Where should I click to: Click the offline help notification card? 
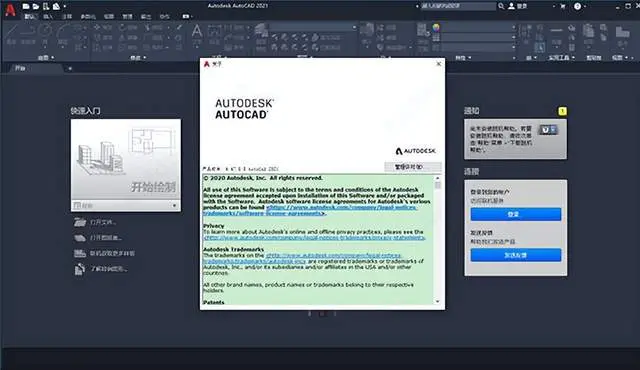515,139
